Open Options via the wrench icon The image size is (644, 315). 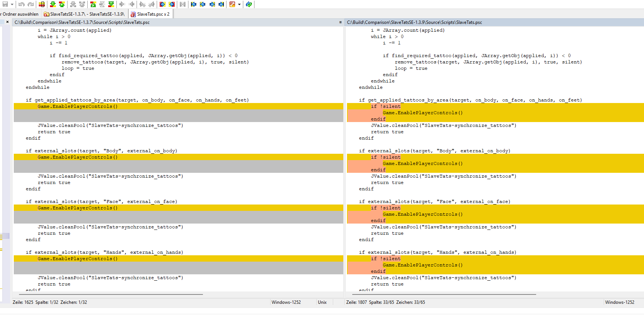point(232,4)
